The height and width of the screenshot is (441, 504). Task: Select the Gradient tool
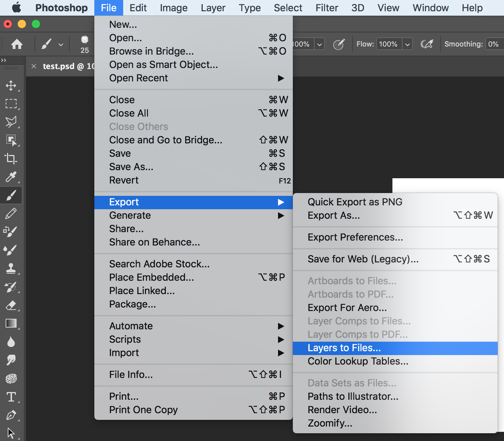pyautogui.click(x=12, y=323)
